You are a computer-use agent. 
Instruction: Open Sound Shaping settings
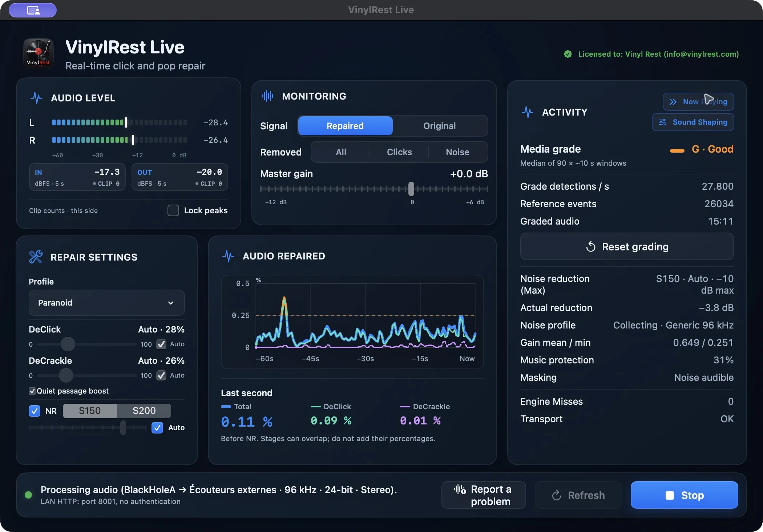coord(693,122)
